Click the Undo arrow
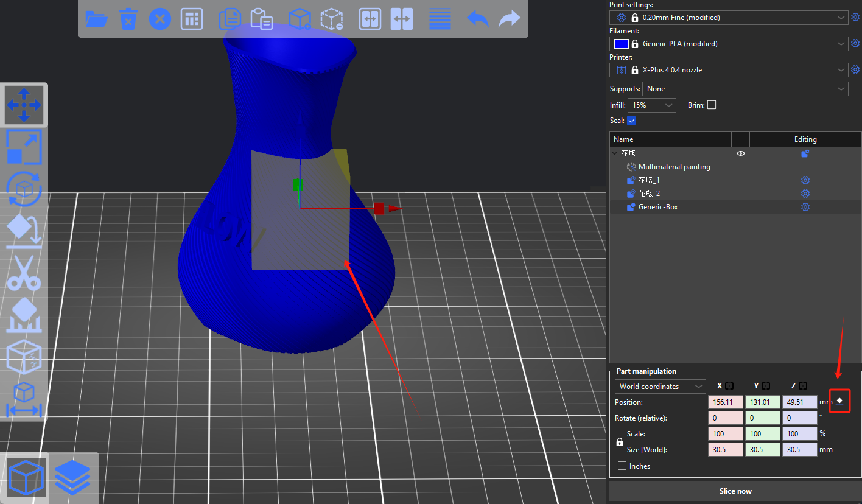Screen dimensions: 862x504 pyautogui.click(x=477, y=19)
